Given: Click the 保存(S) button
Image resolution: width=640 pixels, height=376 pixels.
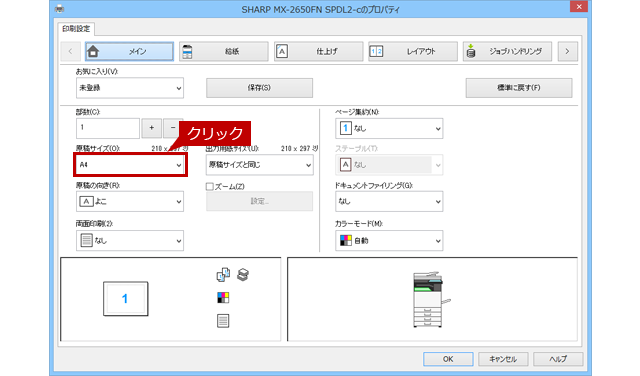Looking at the screenshot, I should coord(259,88).
